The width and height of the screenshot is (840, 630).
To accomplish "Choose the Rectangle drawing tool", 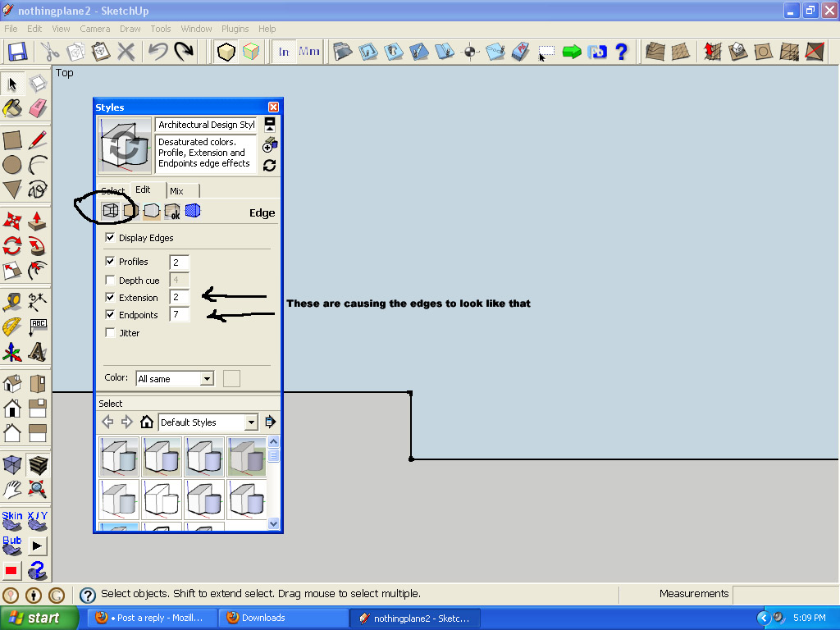I will (12, 140).
